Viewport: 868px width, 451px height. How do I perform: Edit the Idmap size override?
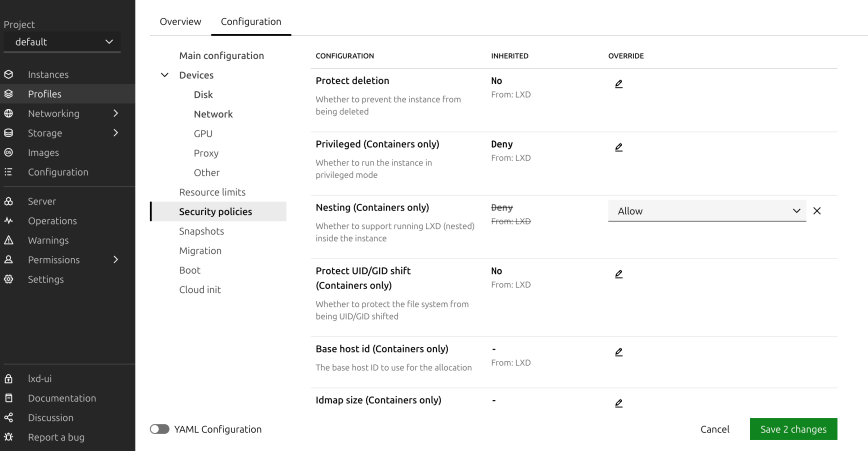(x=619, y=403)
